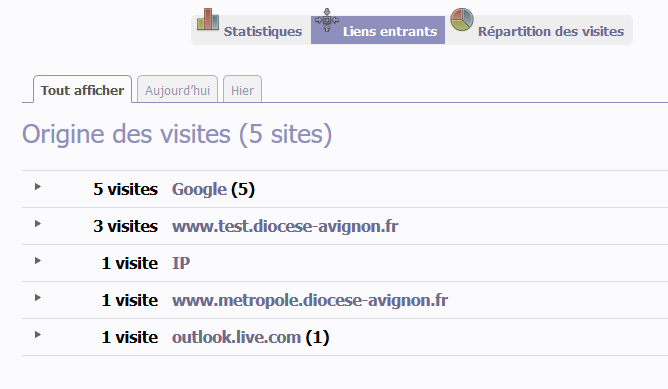Open the www.test.diocese-avignon.fr link
Screen dimensions: 668x389
pos(285,227)
